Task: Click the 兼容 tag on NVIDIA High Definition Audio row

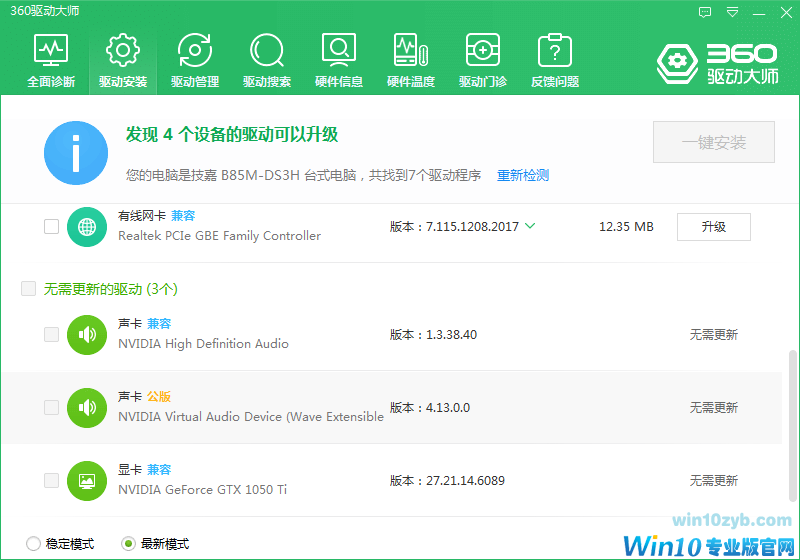Action: (x=159, y=323)
